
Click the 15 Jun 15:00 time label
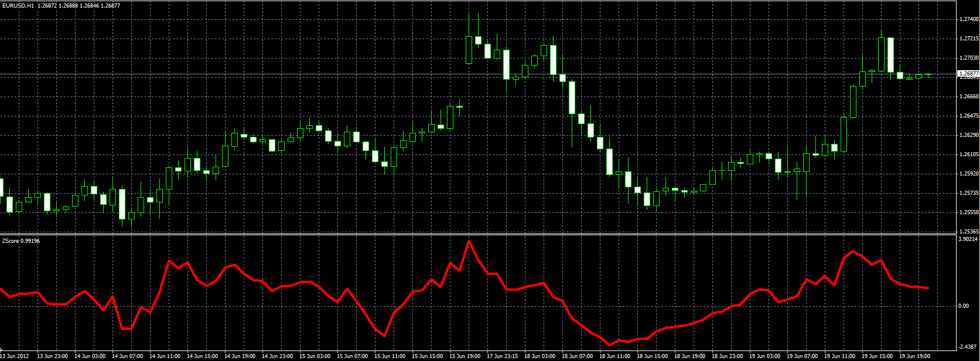pyautogui.click(x=427, y=356)
